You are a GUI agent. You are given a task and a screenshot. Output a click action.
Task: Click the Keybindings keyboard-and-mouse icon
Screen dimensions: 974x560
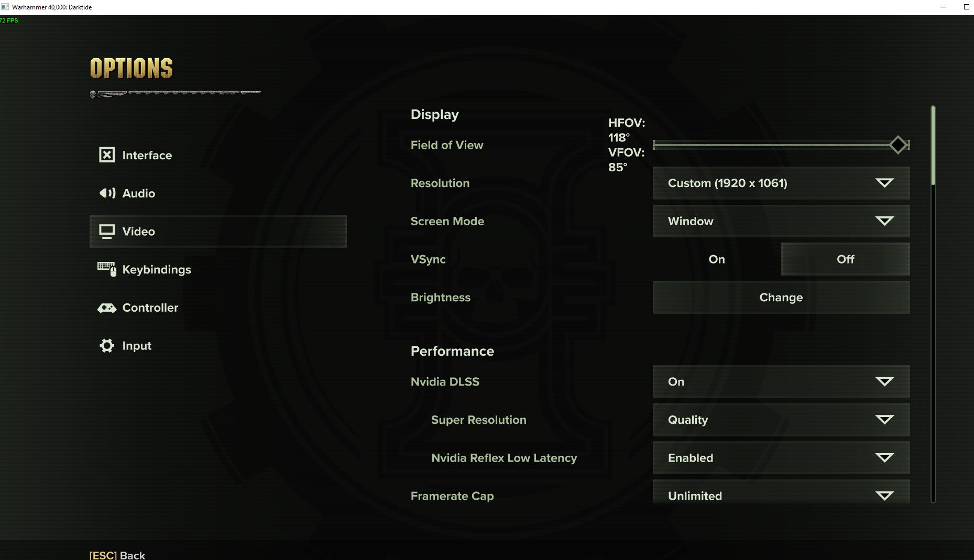click(x=107, y=269)
